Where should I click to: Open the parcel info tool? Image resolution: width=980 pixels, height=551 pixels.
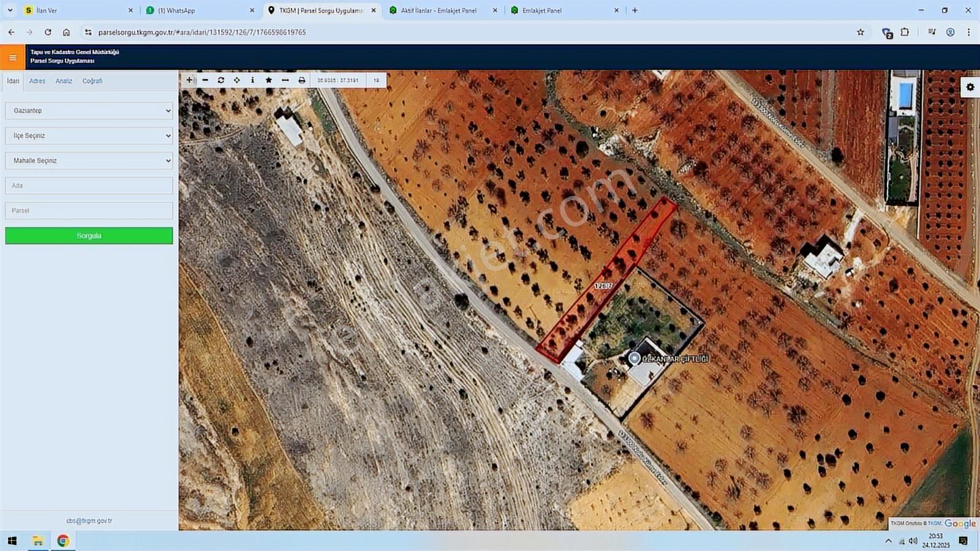click(252, 80)
